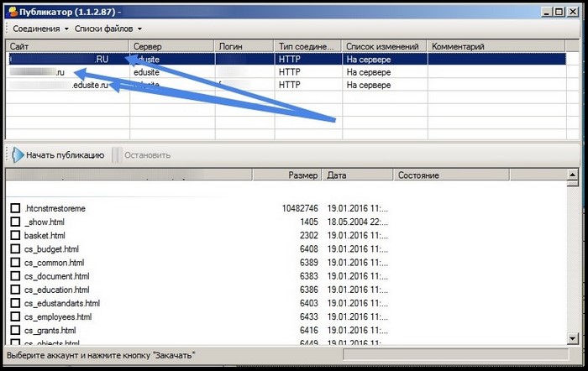The width and height of the screenshot is (588, 371).
Task: Start publishing with "Начать публикацию"
Action: pyautogui.click(x=59, y=155)
